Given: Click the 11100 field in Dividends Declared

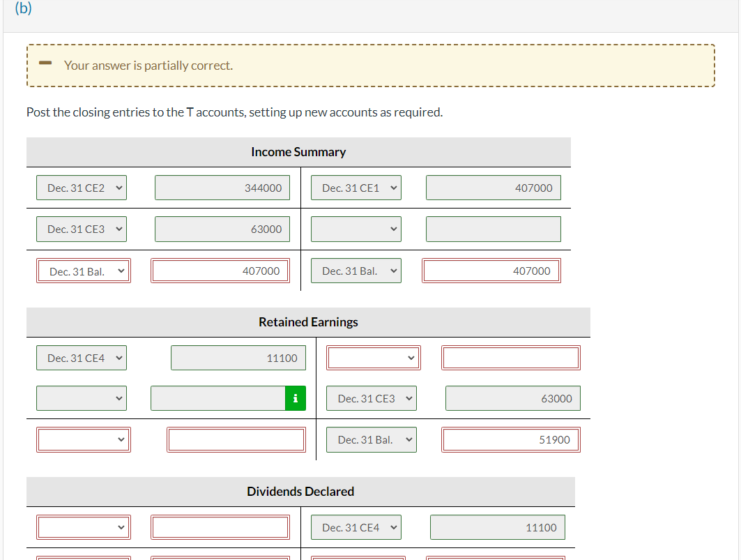Looking at the screenshot, I should (497, 527).
